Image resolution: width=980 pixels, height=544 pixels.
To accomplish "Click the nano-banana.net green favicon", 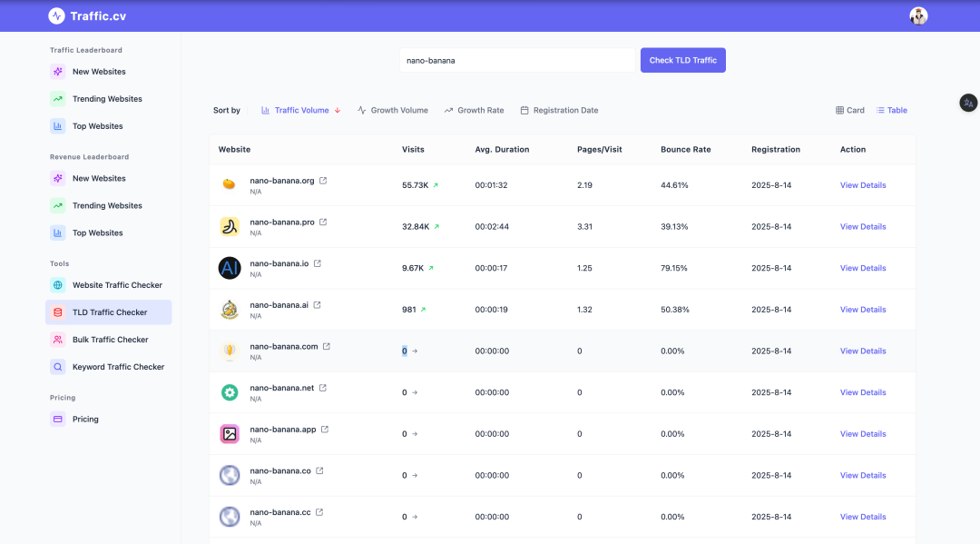I will coord(230,392).
